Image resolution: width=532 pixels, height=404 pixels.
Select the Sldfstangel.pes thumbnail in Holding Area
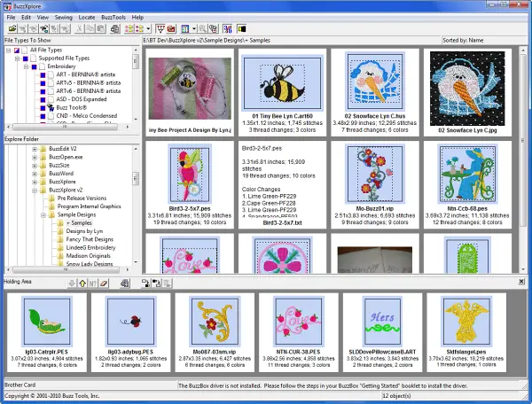point(466,332)
